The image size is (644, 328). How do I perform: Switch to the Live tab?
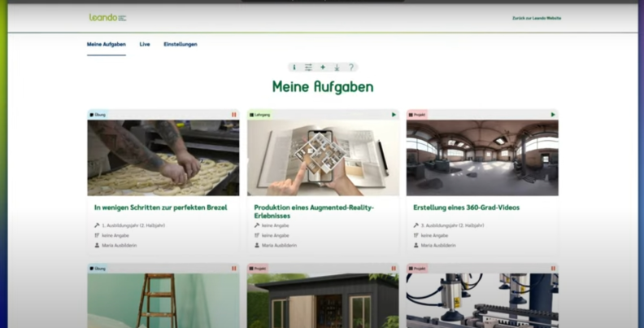point(145,45)
